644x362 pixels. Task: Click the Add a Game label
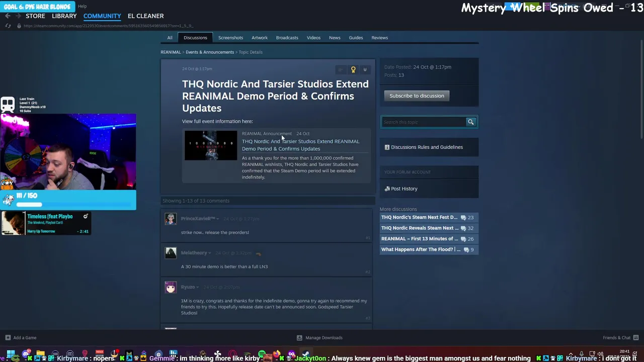coord(25,338)
